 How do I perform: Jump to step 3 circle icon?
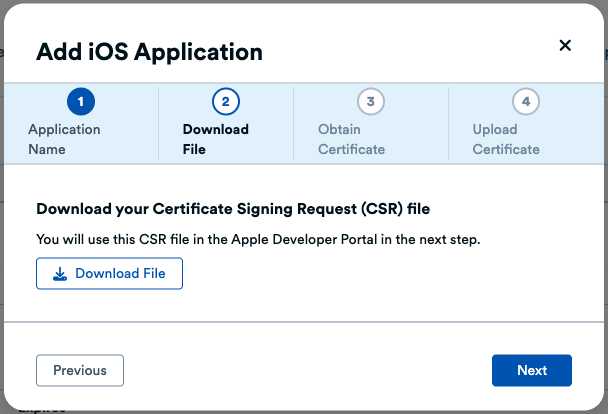click(371, 102)
